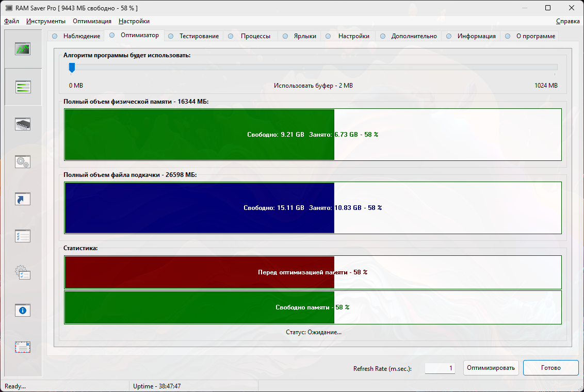Switch to the Наблюдение tab
This screenshot has height=392, width=584.
click(76, 36)
